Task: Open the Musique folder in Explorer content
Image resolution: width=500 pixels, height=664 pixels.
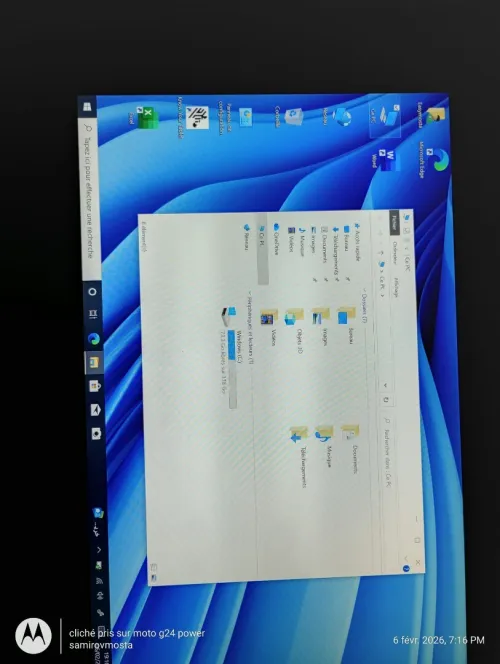Action: tap(325, 445)
